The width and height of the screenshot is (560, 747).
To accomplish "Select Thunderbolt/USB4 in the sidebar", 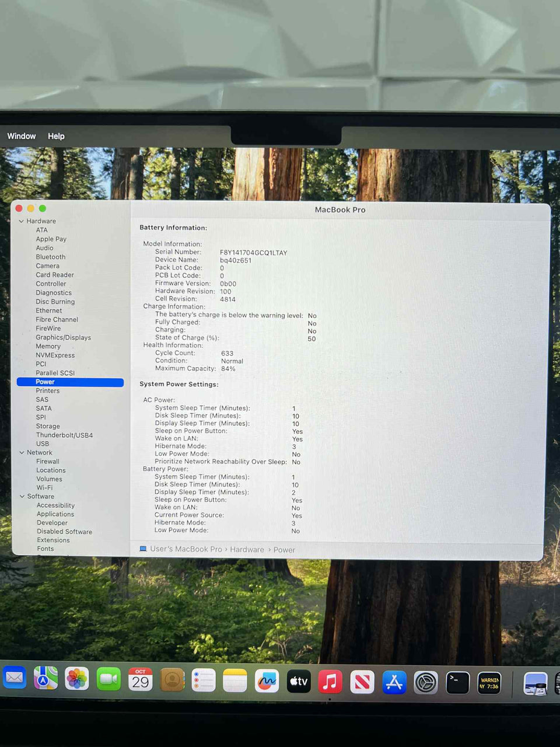I will pos(64,435).
